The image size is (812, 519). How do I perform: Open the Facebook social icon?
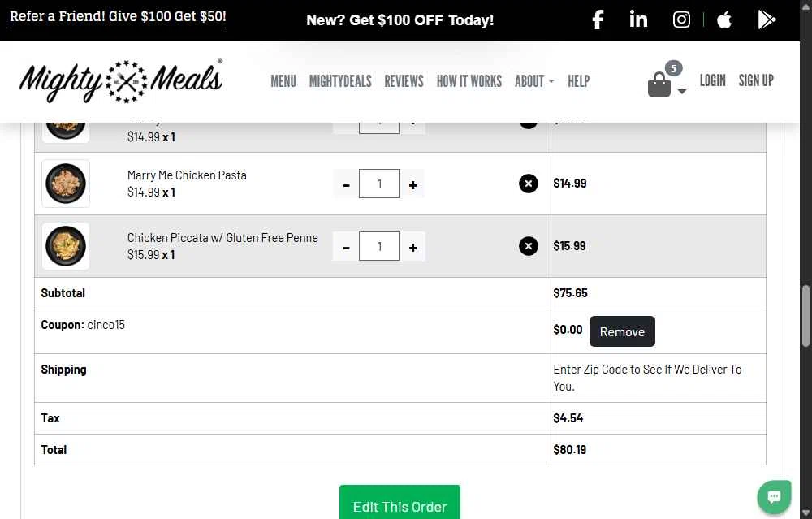[598, 19]
